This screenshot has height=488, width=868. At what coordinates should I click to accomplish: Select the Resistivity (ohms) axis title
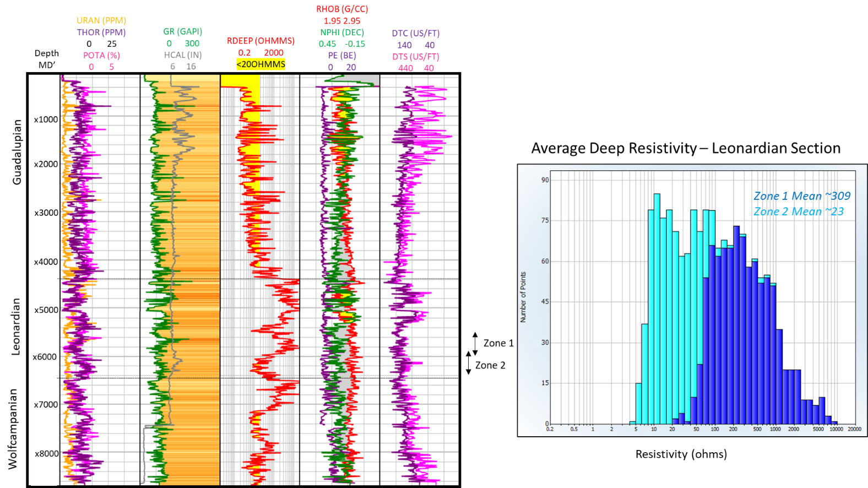coord(681,454)
